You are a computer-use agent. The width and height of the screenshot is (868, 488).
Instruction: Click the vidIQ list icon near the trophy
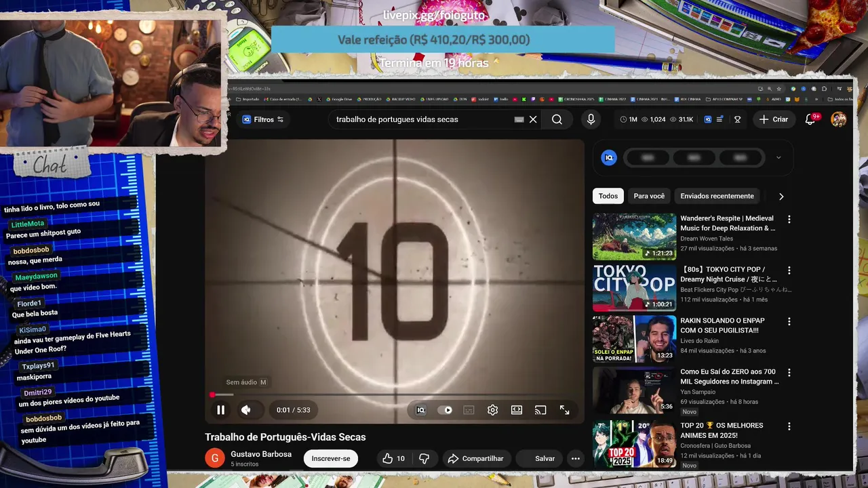pyautogui.click(x=719, y=119)
